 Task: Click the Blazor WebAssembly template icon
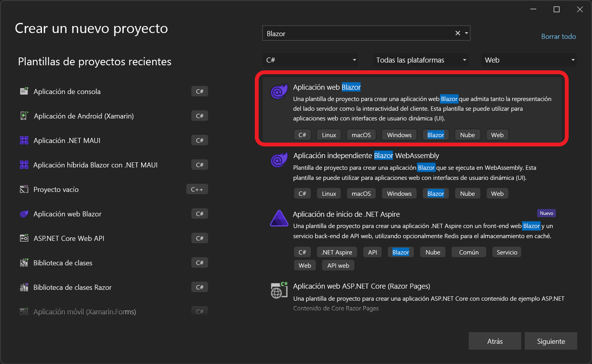279,160
